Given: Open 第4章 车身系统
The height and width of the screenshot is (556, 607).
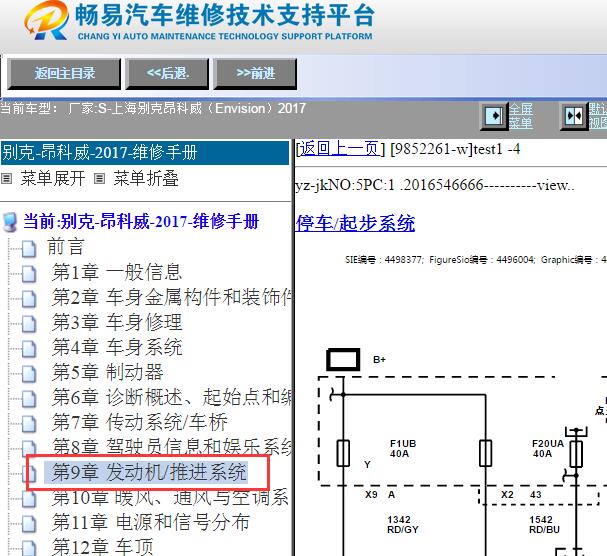Looking at the screenshot, I should tap(117, 347).
